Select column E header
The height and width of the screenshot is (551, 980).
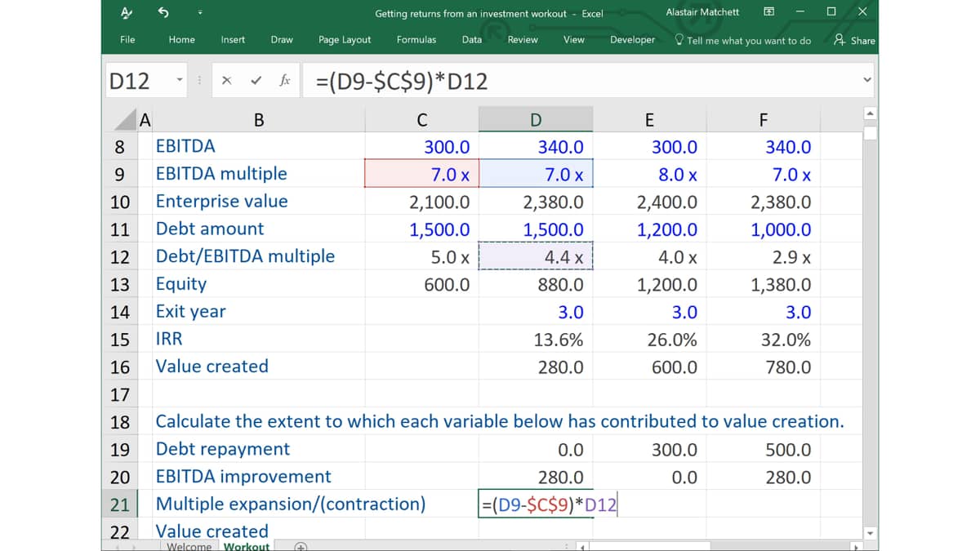click(649, 120)
